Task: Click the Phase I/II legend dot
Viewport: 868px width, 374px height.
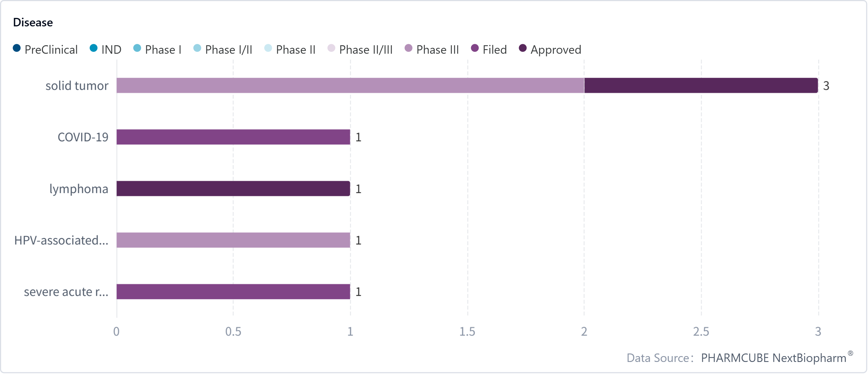Action: 197,48
